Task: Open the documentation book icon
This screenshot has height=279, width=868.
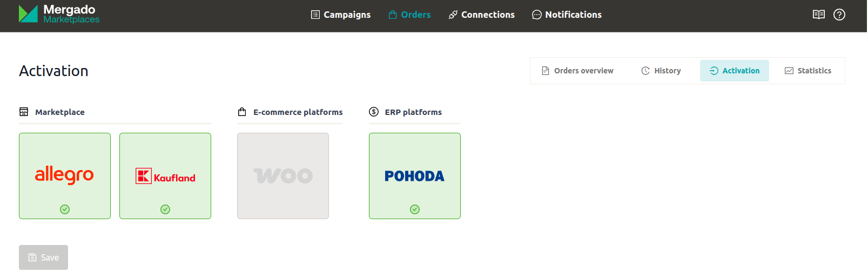Action: (x=818, y=15)
